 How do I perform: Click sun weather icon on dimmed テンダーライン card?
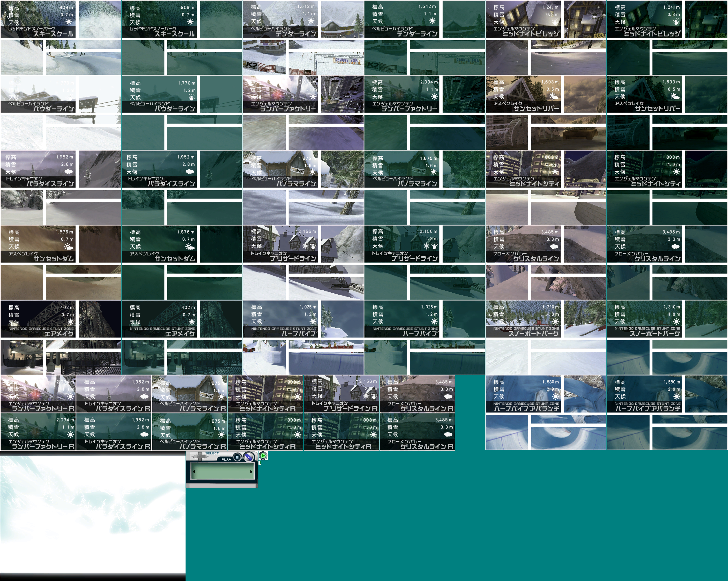pos(432,21)
